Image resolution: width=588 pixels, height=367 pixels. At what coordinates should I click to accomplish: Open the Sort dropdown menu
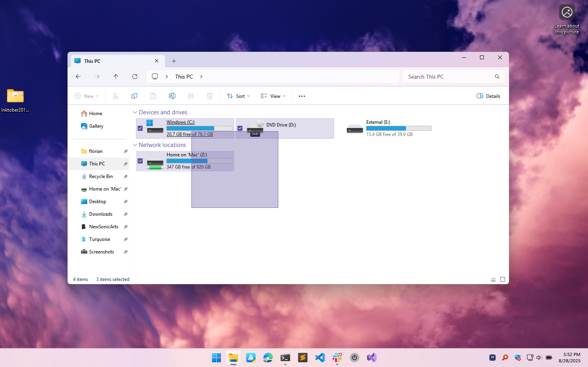(x=238, y=96)
